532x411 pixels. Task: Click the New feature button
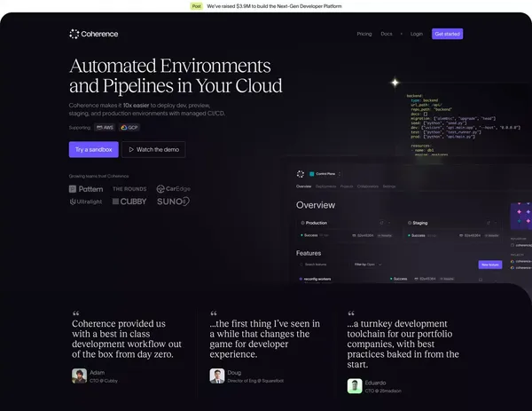(x=490, y=265)
